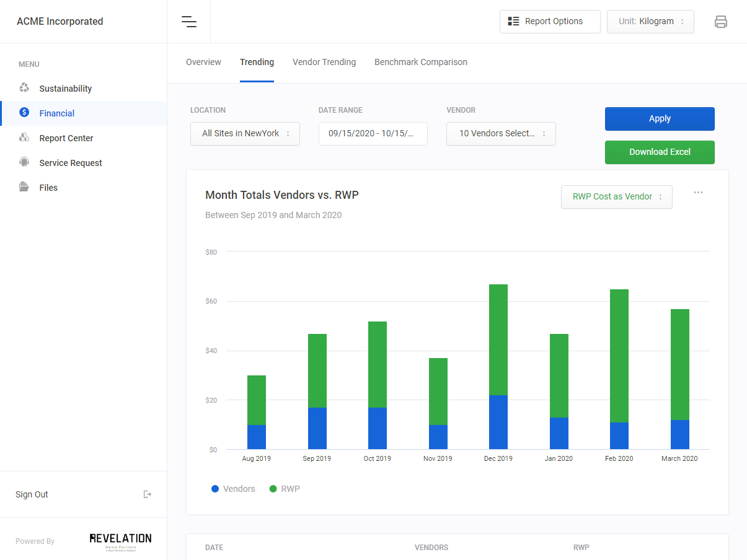Click the Financial dollar icon
The image size is (747, 560).
point(24,113)
